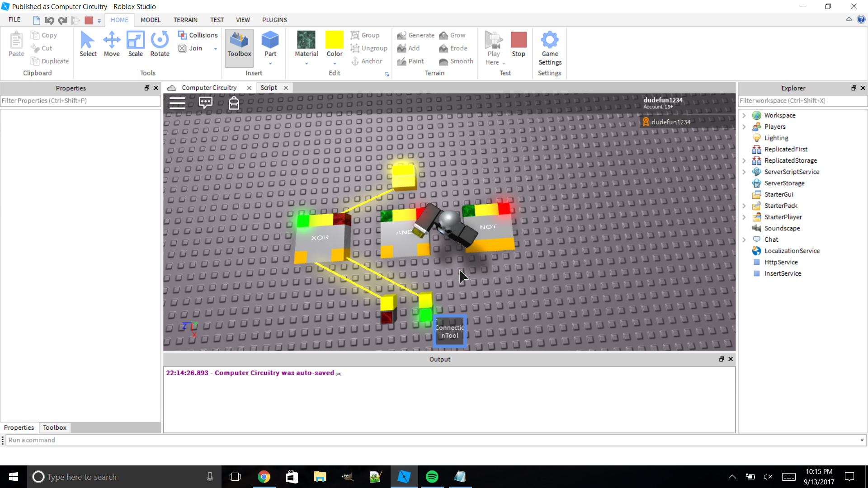868x488 pixels.
Task: Switch to the MODEL ribbon tab
Action: (x=151, y=20)
